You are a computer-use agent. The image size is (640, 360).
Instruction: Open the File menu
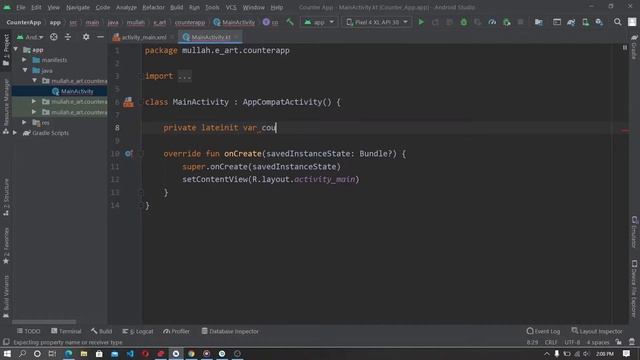pos(20,7)
